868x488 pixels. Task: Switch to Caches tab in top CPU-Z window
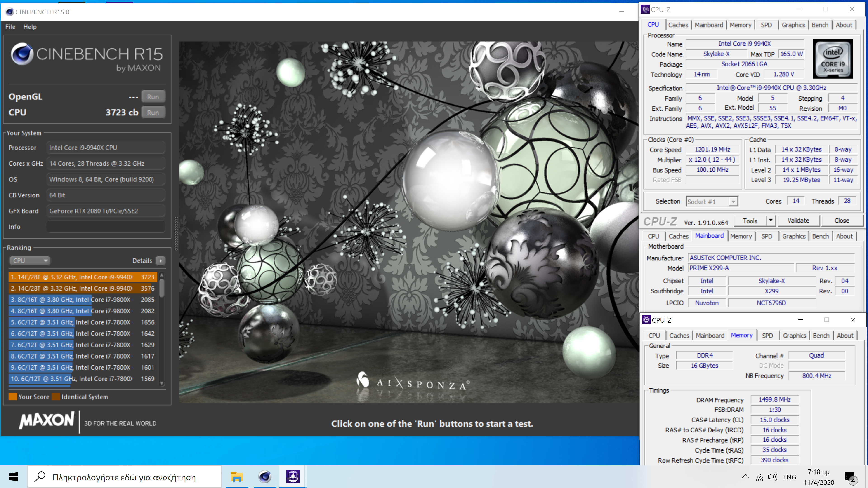[678, 25]
